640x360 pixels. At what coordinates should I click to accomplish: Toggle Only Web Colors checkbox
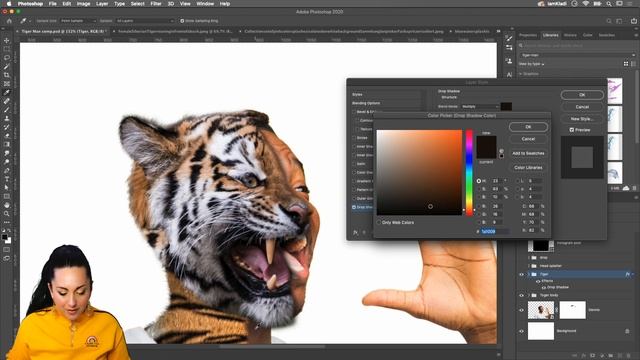click(x=379, y=222)
